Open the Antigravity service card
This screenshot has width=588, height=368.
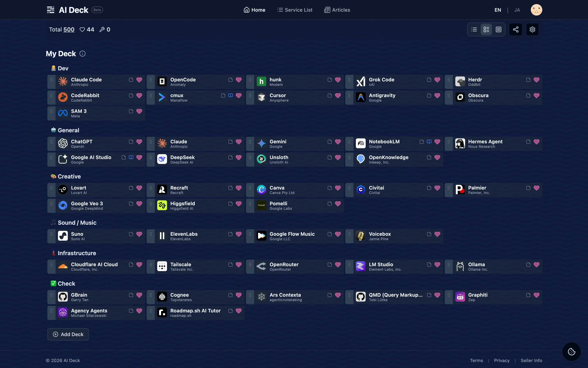394,98
